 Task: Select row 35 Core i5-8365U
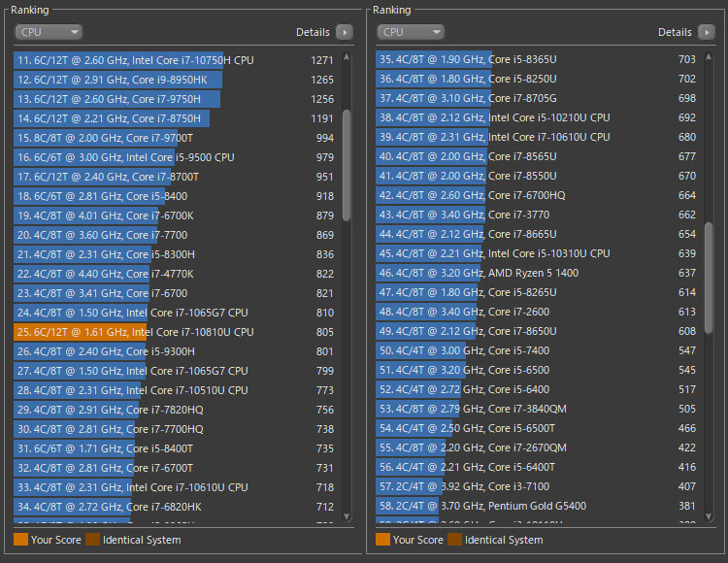click(x=537, y=59)
